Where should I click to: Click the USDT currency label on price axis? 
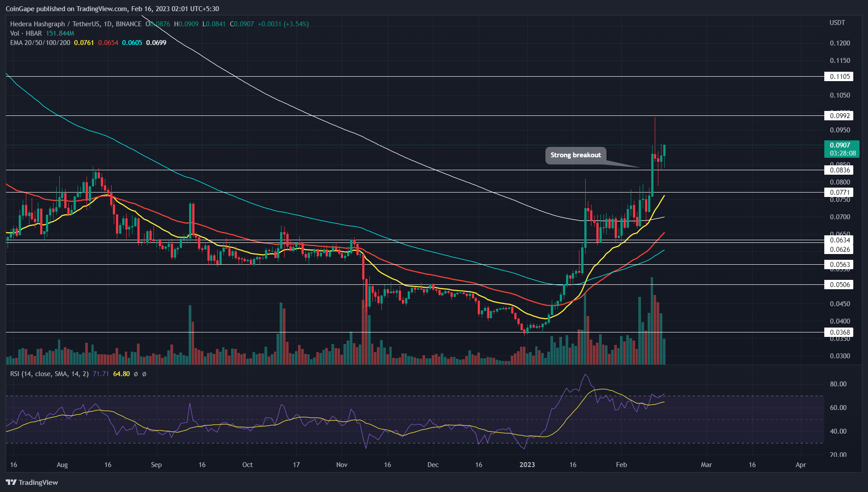point(837,23)
